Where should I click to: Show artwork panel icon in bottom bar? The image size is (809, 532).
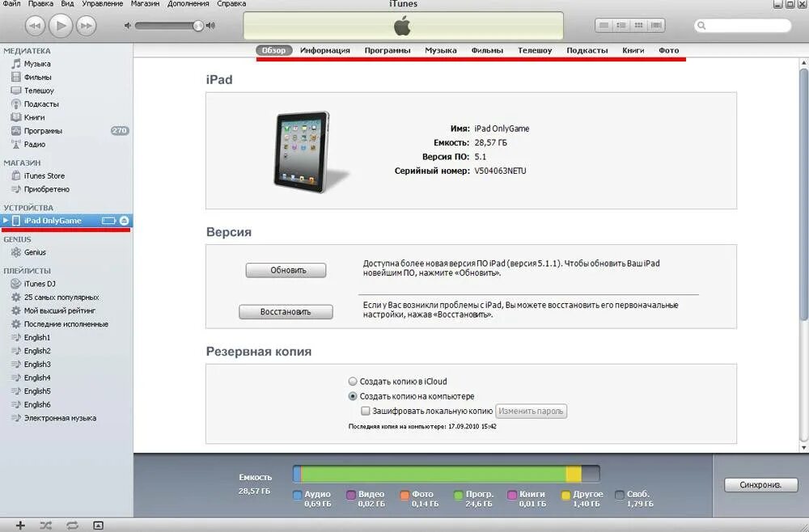98,526
